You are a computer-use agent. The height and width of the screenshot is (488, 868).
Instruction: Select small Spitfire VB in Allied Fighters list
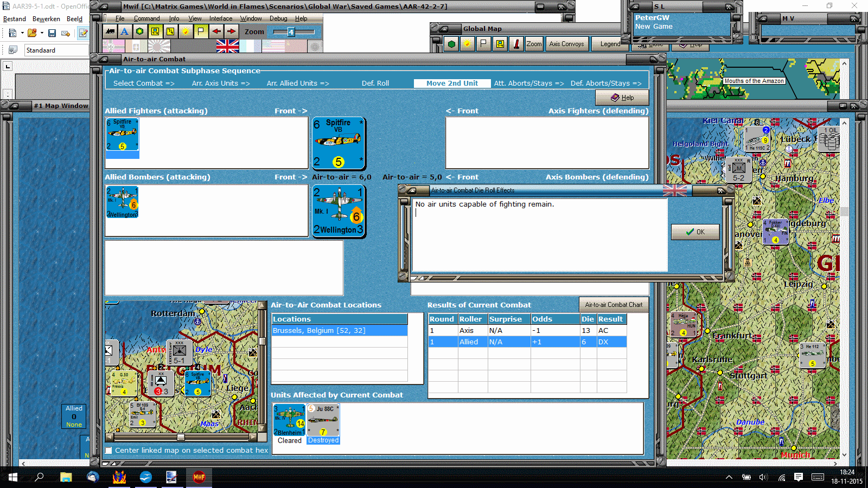[122, 134]
